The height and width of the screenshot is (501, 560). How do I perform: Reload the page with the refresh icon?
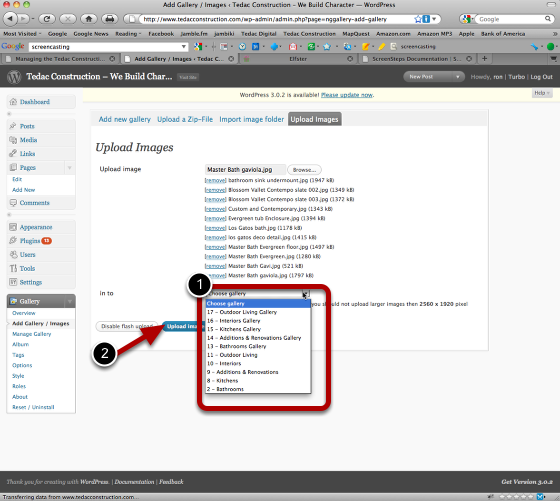47,19
